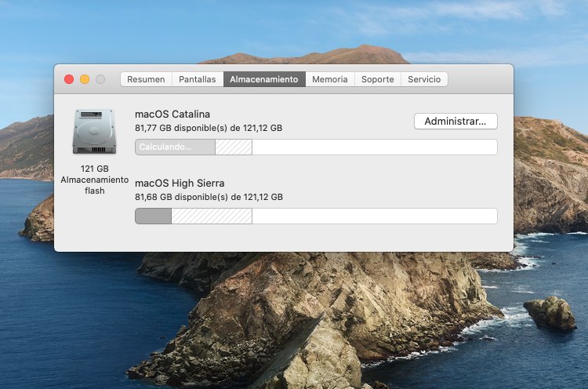This screenshot has height=389, width=588.
Task: Click the 121 GB Almacenamiento flash label
Action: (x=94, y=180)
